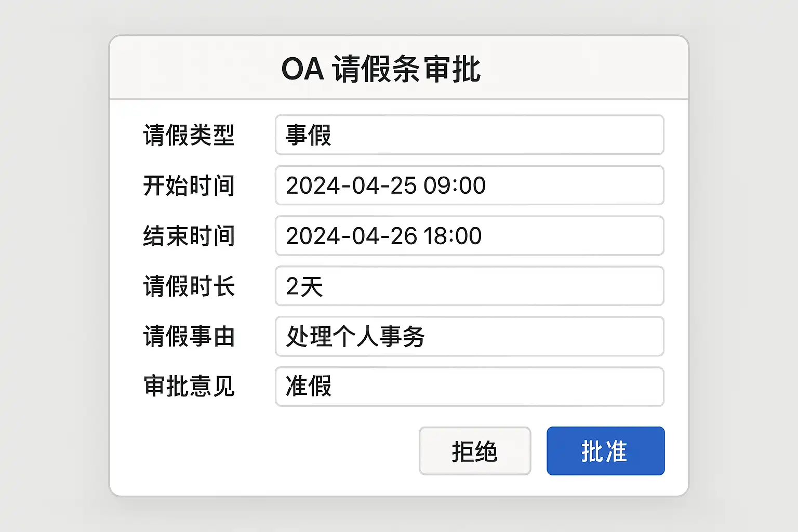Click the gray background outside the dialog
This screenshot has width=798, height=532.
coord(52,260)
